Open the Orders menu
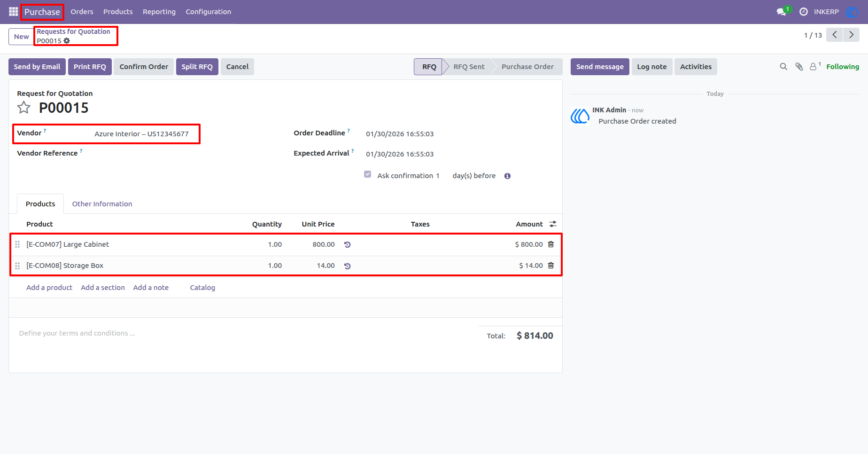Screen dimensions: 868x454 [82, 12]
